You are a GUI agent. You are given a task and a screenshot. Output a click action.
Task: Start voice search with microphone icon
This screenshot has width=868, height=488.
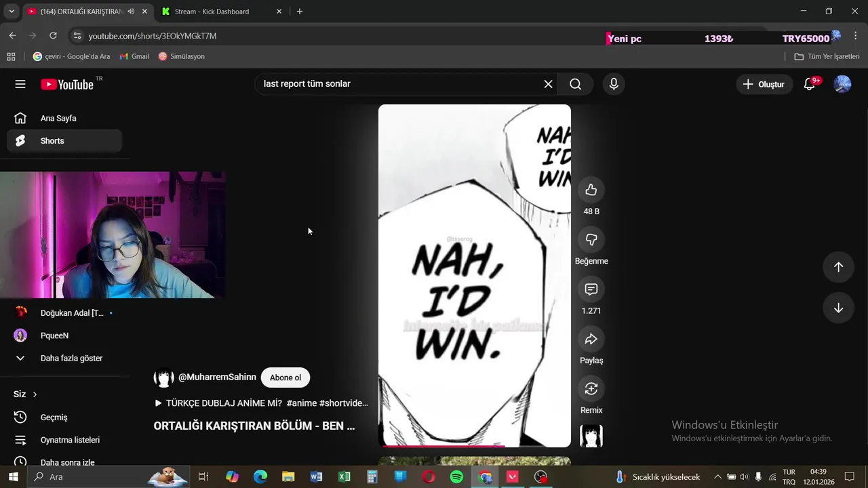coord(614,84)
